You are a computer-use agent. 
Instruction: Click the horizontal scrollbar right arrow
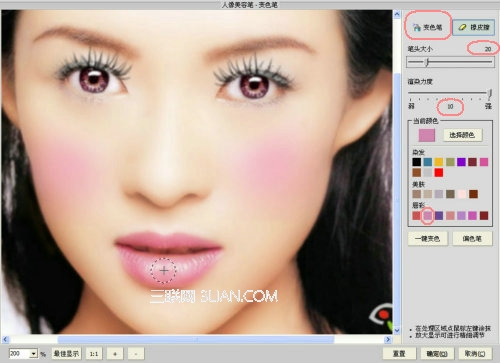(x=388, y=339)
